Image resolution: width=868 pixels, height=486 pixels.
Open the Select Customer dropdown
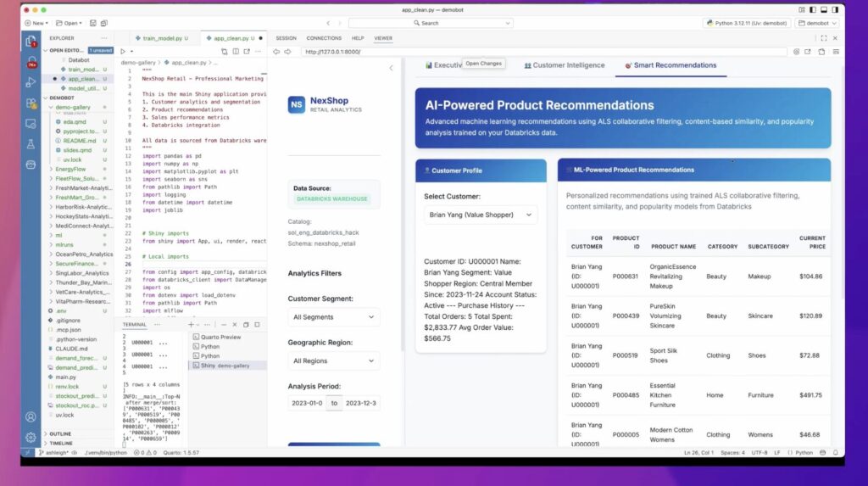(481, 215)
